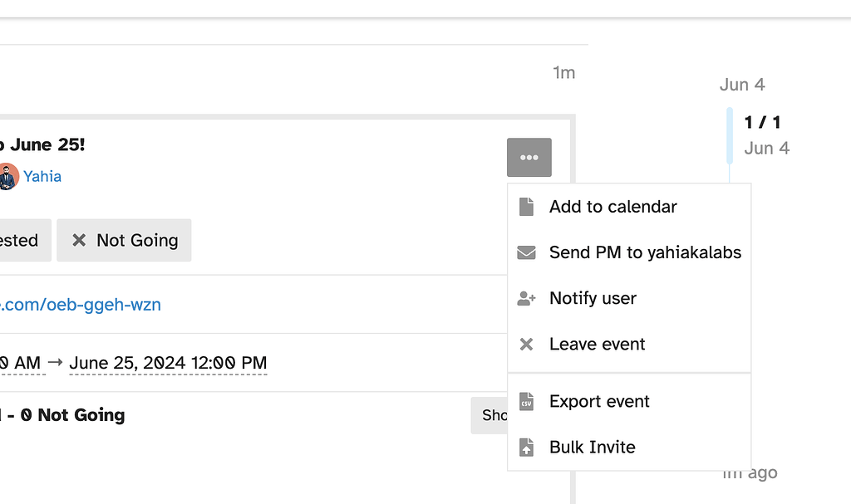Expand the attendee list with the Show button
Viewport: 851px width, 504px height.
(x=491, y=415)
